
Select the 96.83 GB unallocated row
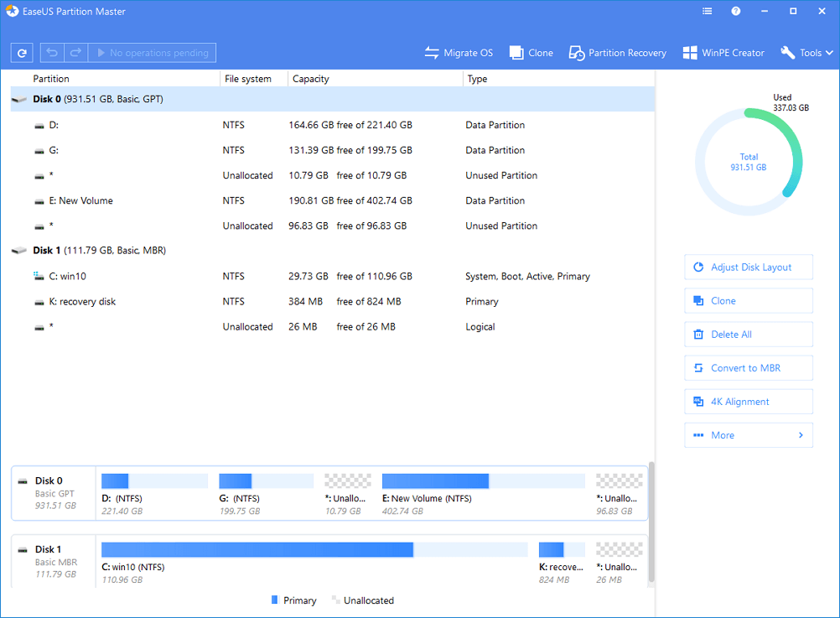click(x=332, y=226)
